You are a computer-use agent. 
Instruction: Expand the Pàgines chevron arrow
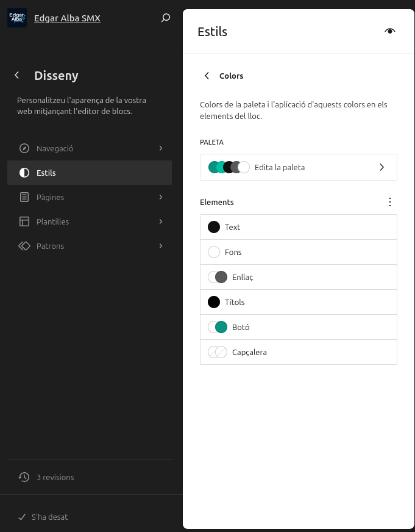161,197
